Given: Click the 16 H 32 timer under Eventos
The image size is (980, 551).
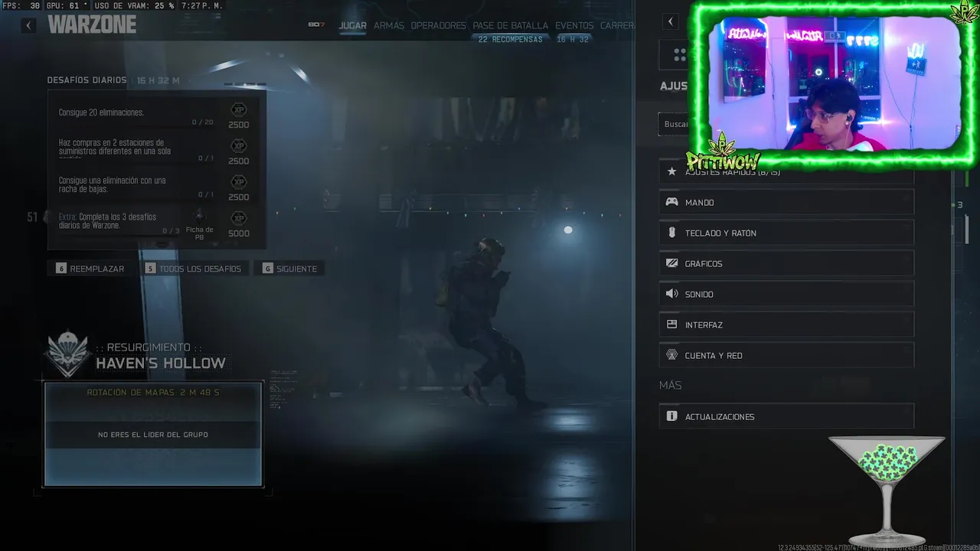Looking at the screenshot, I should click(x=573, y=39).
